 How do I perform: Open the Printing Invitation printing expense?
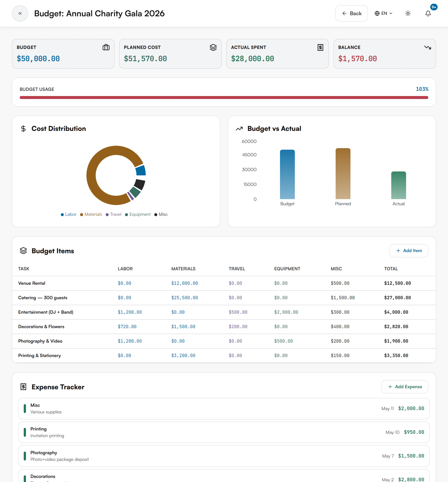[x=224, y=432]
